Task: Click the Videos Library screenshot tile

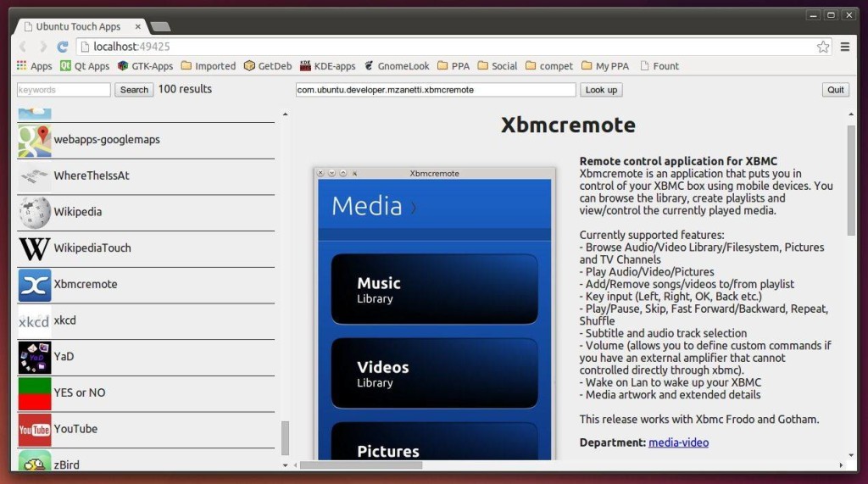Action: pyautogui.click(x=435, y=373)
